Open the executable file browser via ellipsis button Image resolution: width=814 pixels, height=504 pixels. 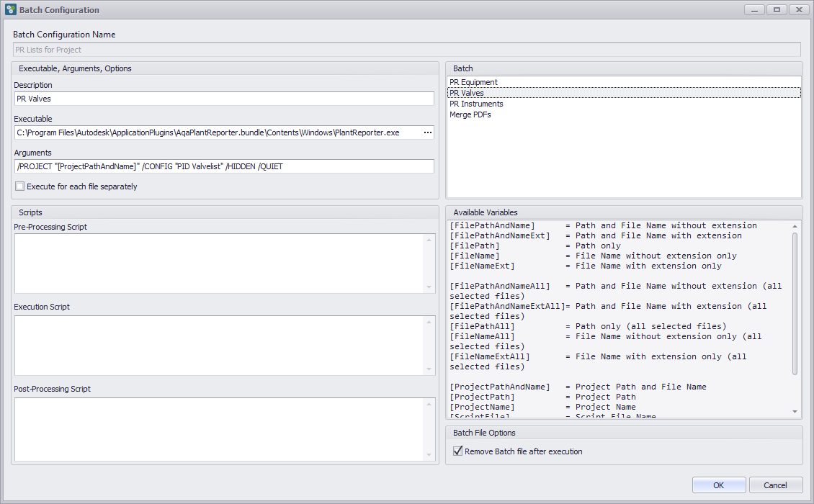[428, 132]
